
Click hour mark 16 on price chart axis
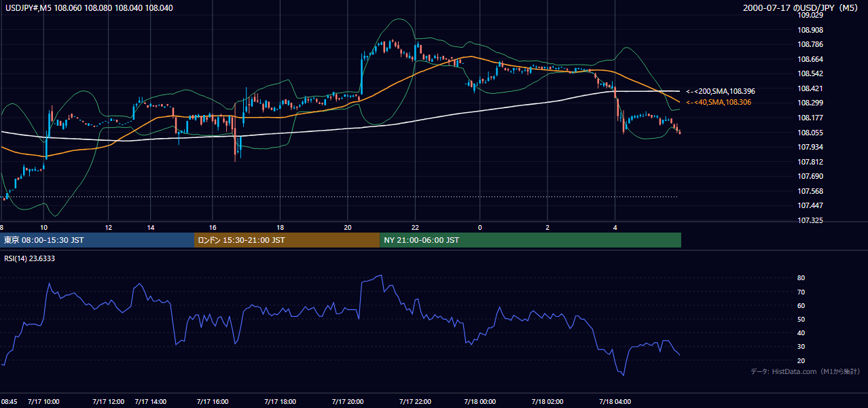pyautogui.click(x=212, y=227)
